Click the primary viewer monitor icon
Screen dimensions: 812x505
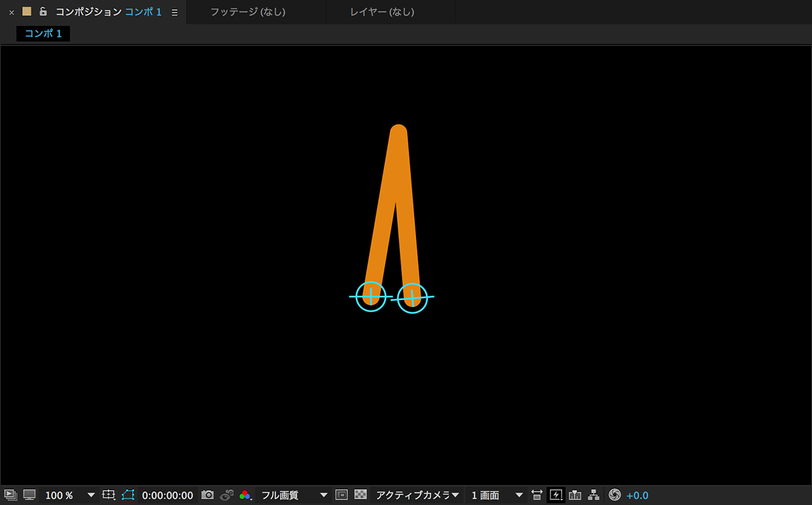29,495
